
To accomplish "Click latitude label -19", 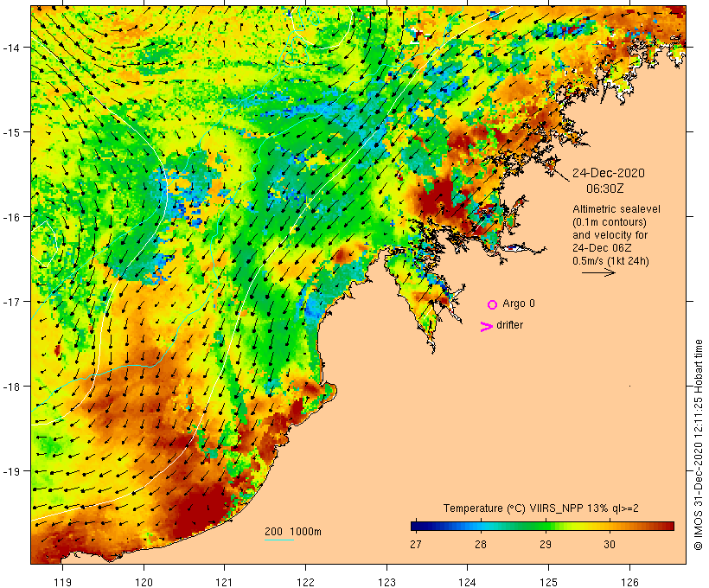I will 10,471.
